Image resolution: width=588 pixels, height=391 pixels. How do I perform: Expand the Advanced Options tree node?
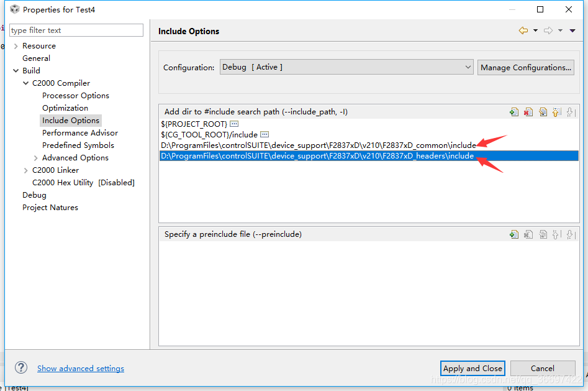[x=35, y=158]
